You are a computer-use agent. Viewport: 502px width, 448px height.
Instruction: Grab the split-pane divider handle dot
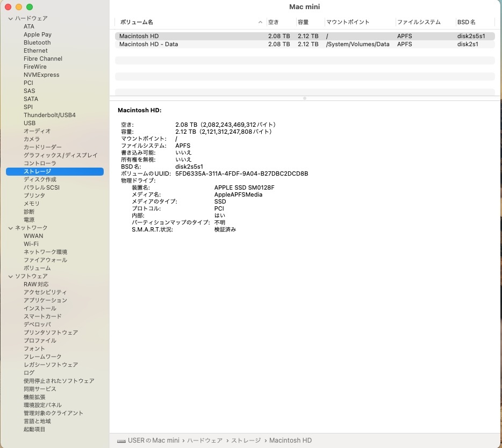tap(305, 98)
